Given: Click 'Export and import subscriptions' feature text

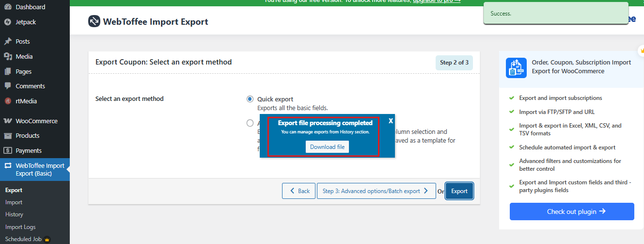Looking at the screenshot, I should [x=561, y=98].
